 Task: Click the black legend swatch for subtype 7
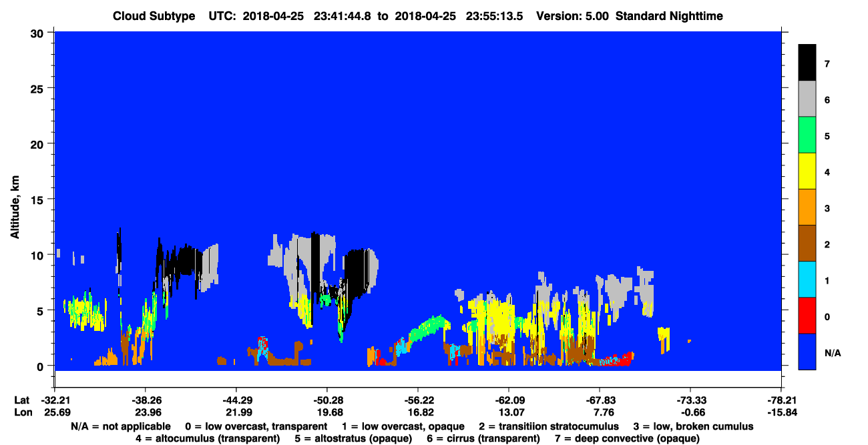coord(807,63)
